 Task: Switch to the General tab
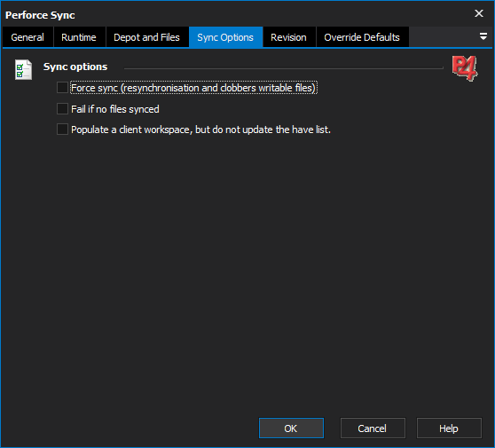click(27, 37)
